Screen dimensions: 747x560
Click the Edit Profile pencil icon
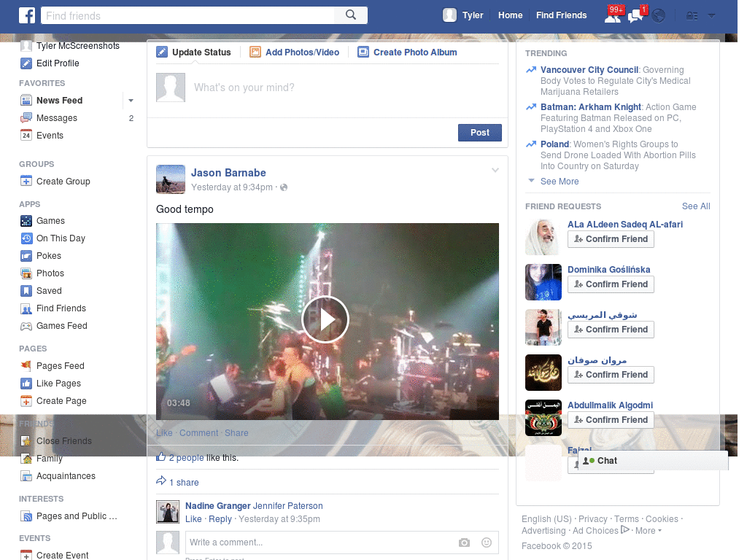26,63
